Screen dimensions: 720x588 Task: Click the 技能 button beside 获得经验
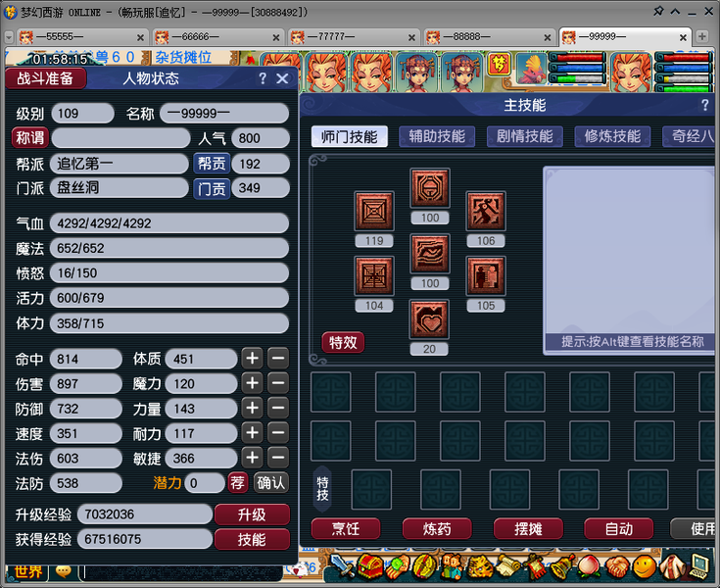click(x=252, y=539)
